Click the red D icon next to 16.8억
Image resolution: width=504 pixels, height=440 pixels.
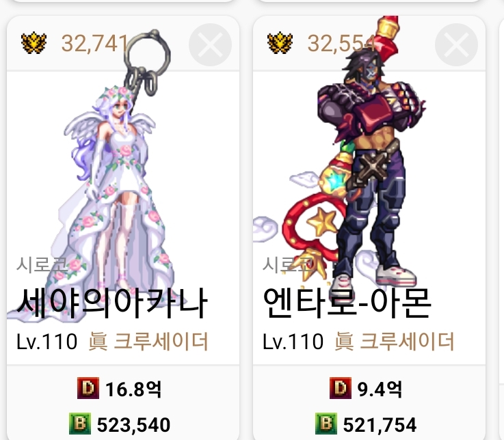[x=88, y=388]
